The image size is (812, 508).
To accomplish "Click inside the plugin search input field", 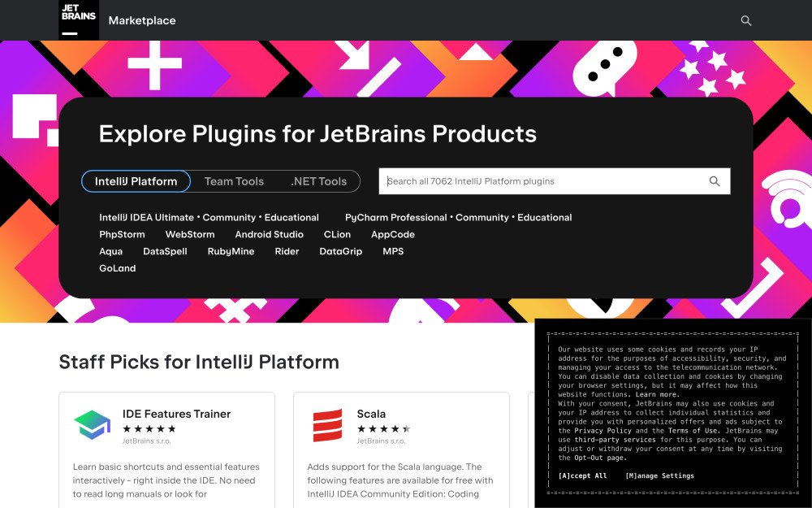I will pos(528,180).
